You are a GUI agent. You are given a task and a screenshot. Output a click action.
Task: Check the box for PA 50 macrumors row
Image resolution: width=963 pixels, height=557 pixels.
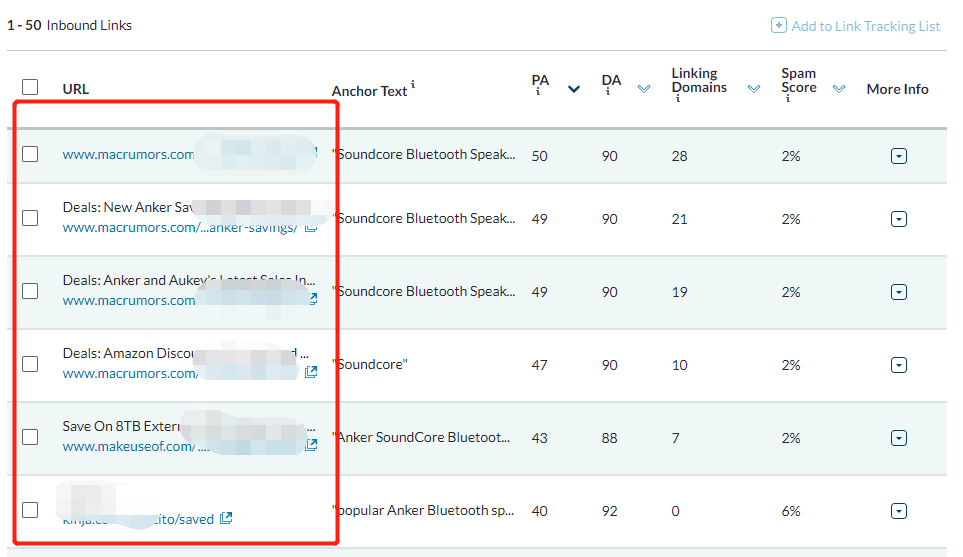[30, 154]
